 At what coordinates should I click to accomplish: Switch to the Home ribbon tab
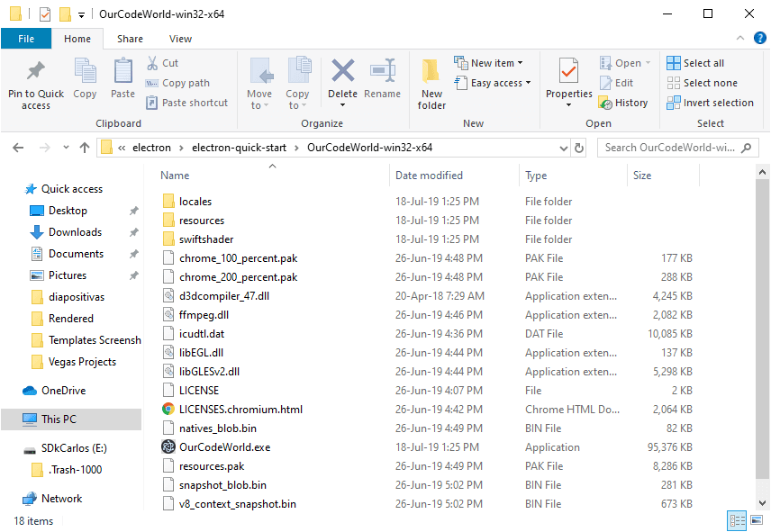(x=77, y=39)
